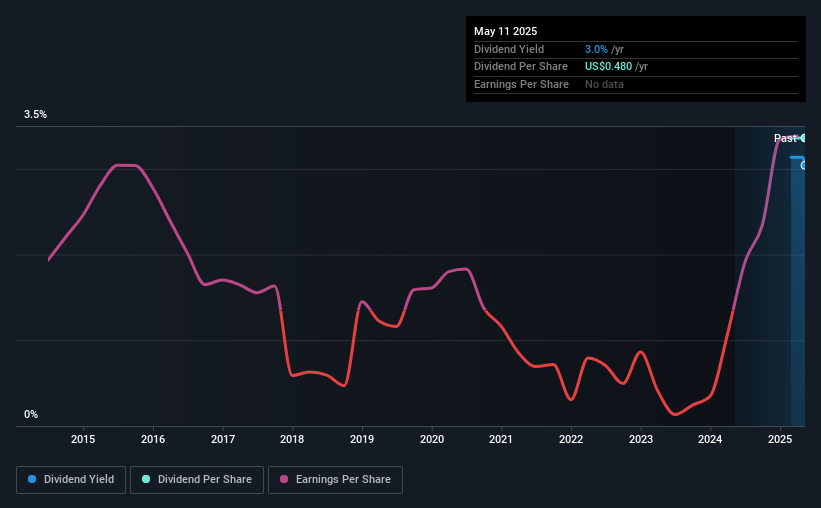Click the 3.5% y-axis label
821x508 pixels.
(x=36, y=114)
